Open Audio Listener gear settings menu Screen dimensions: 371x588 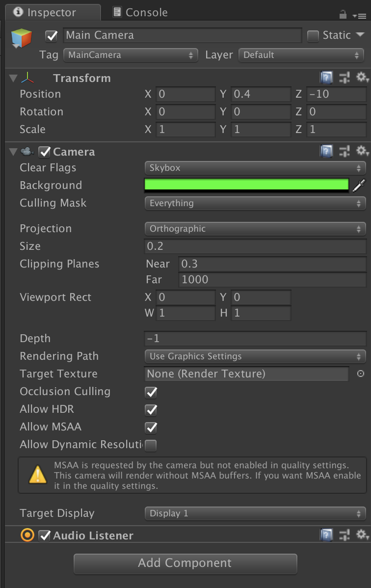click(362, 535)
